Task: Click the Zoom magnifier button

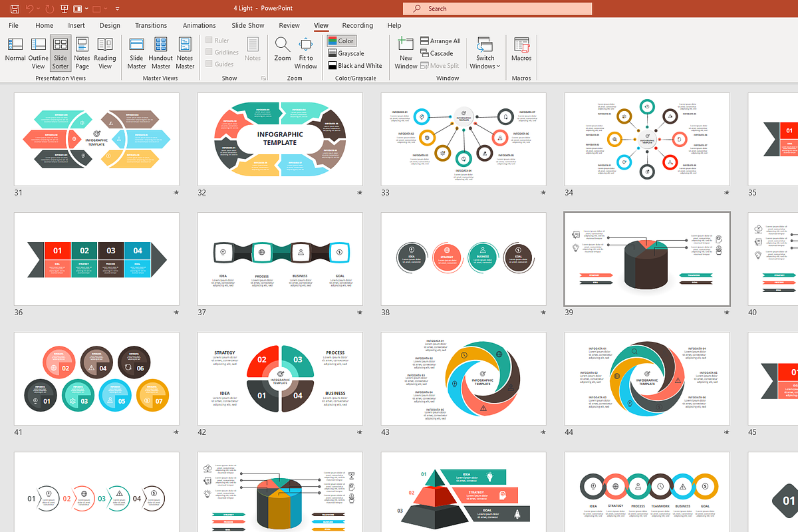Action: pos(283,50)
